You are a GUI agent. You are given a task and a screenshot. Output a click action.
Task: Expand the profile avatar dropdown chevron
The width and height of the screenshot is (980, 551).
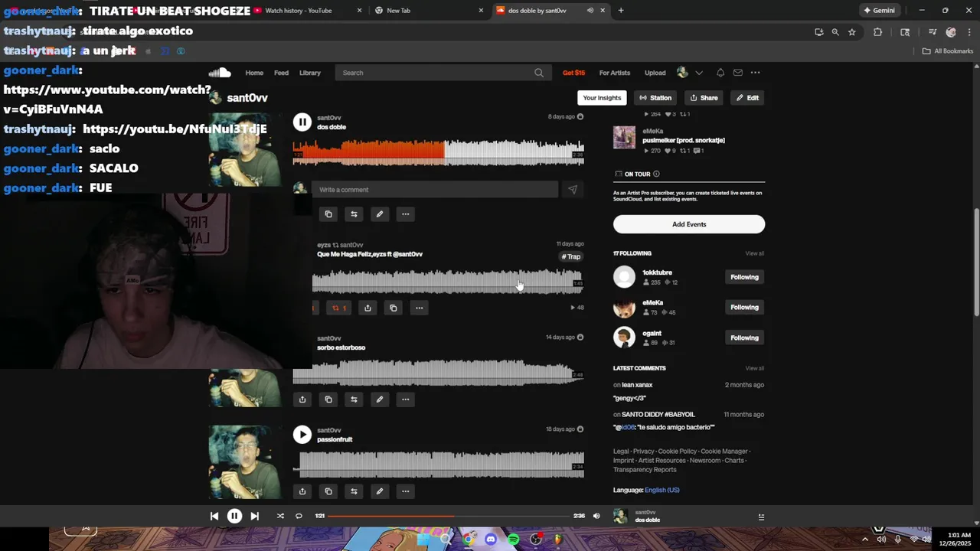click(699, 73)
